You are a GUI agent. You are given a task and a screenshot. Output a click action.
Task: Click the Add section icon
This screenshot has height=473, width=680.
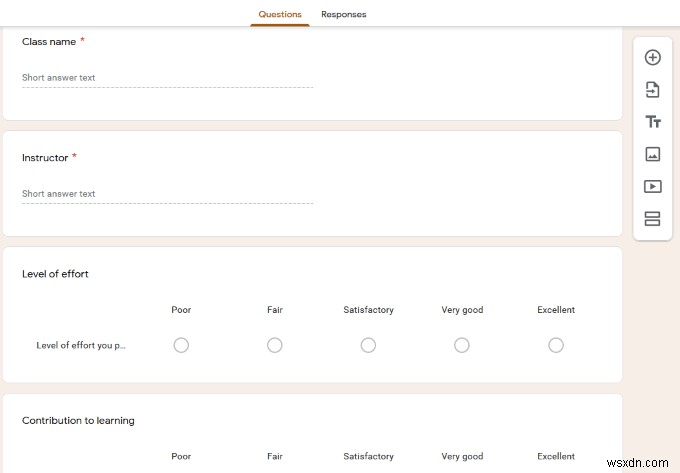[x=652, y=218]
